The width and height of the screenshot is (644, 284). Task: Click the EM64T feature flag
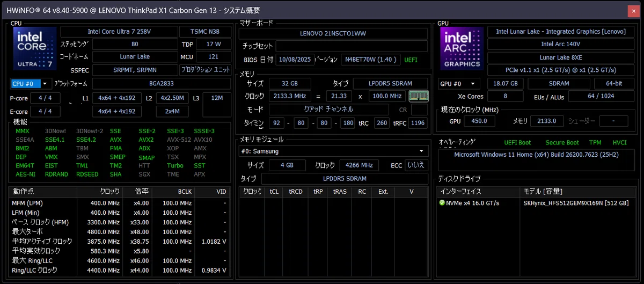pos(25,165)
